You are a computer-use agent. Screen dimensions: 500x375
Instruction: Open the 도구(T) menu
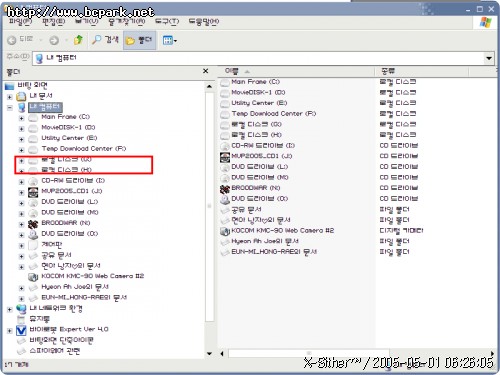coord(167,22)
